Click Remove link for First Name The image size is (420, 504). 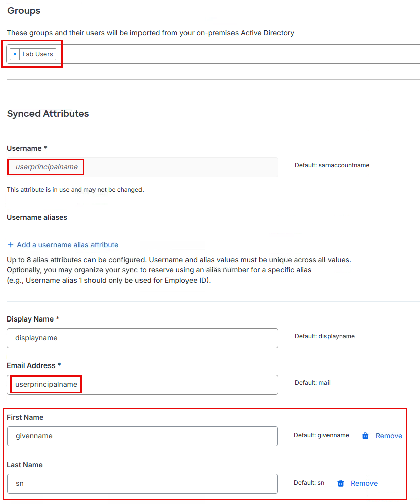point(389,436)
